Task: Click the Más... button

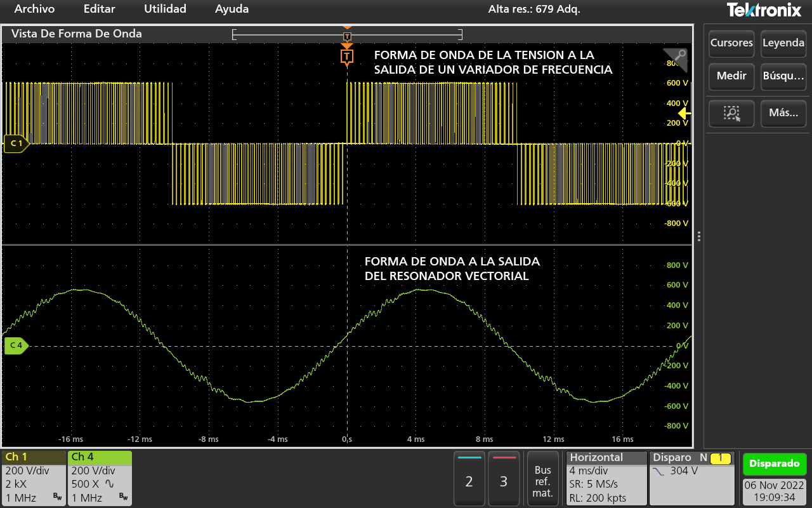Action: pyautogui.click(x=783, y=114)
